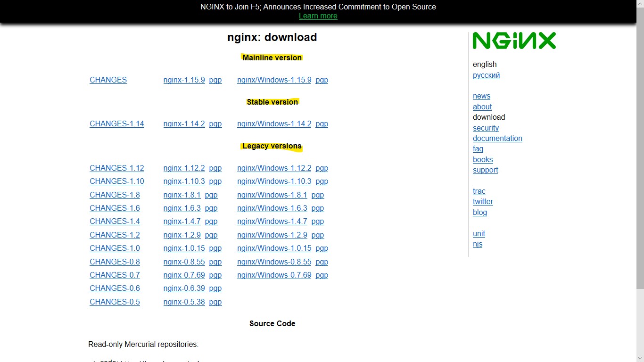The width and height of the screenshot is (644, 362).
Task: Download nginx-1.14.2 stable
Action: [184, 124]
